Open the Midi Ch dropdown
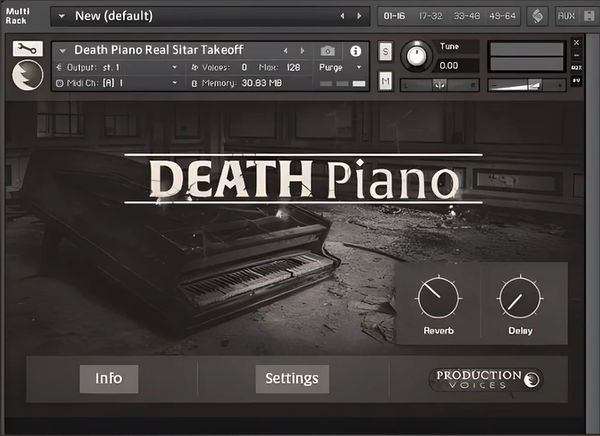600x436 pixels. tap(174, 83)
